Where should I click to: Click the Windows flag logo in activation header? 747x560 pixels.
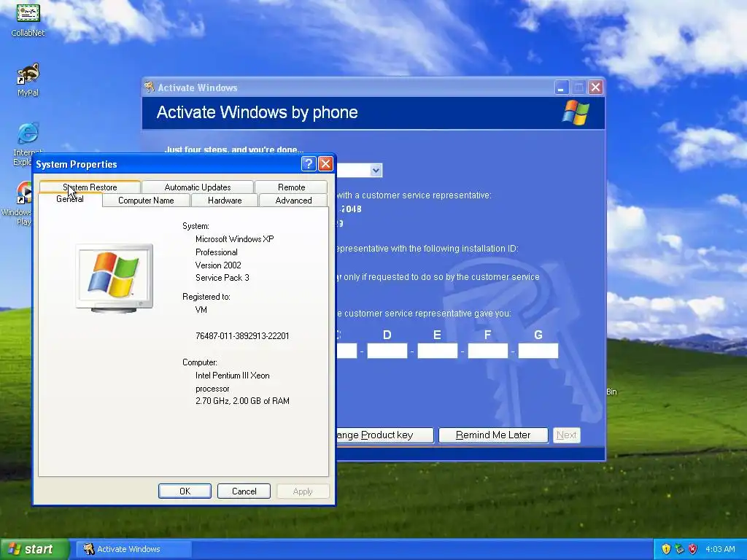(576, 112)
